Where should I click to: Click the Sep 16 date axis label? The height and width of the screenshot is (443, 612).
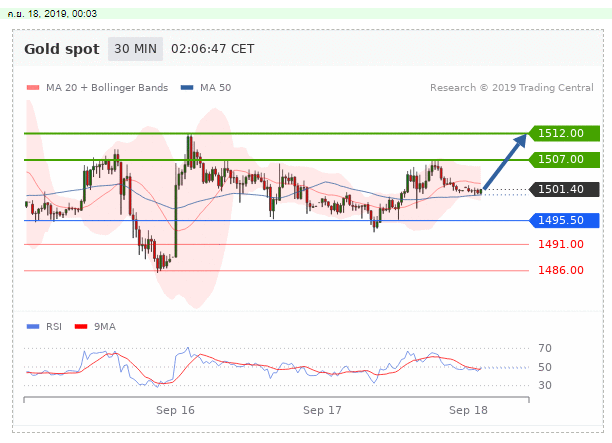tap(175, 410)
